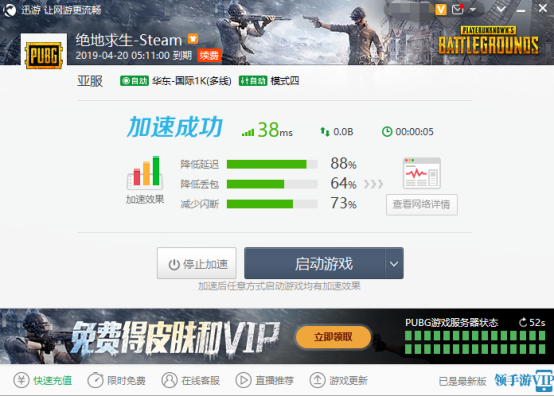
Task: Open 直播推荐 play icon
Action: 243,380
